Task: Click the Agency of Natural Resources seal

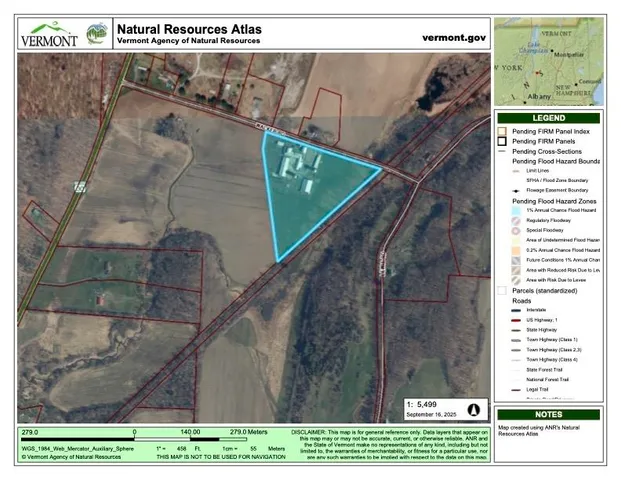Action: tap(97, 34)
